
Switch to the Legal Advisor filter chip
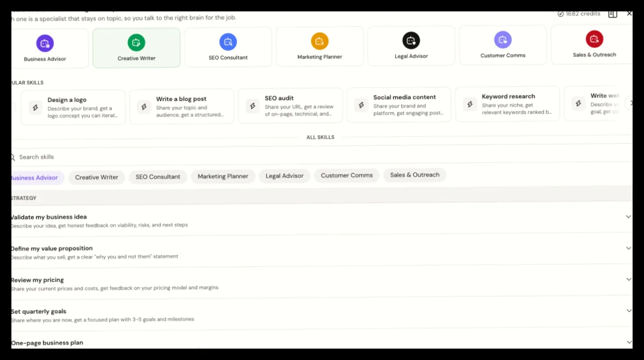tap(284, 176)
